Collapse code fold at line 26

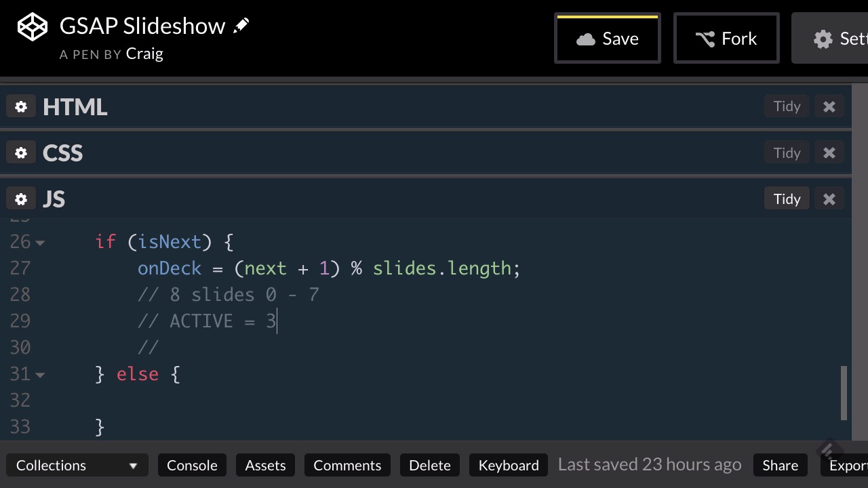[40, 243]
